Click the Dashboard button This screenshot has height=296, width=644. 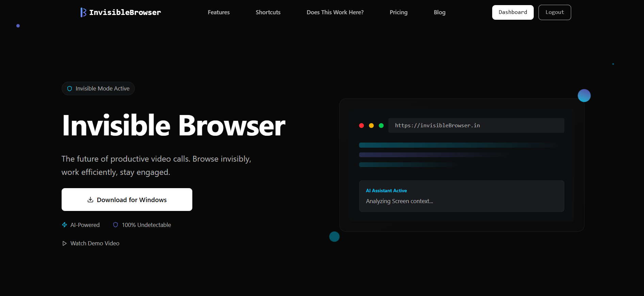pos(513,12)
